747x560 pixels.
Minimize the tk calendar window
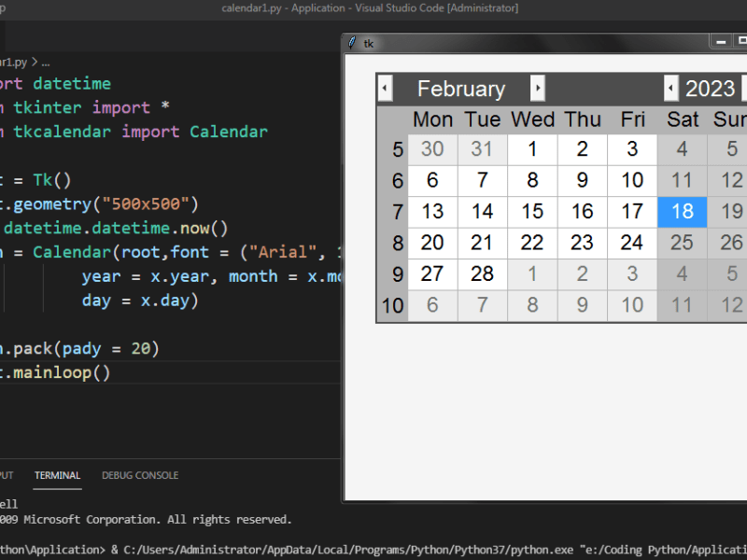pos(720,41)
